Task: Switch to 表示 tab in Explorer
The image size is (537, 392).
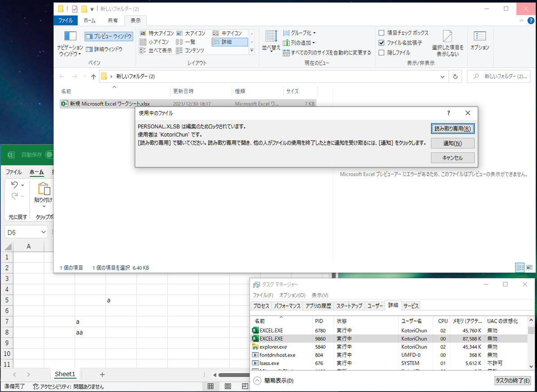Action: (x=136, y=21)
